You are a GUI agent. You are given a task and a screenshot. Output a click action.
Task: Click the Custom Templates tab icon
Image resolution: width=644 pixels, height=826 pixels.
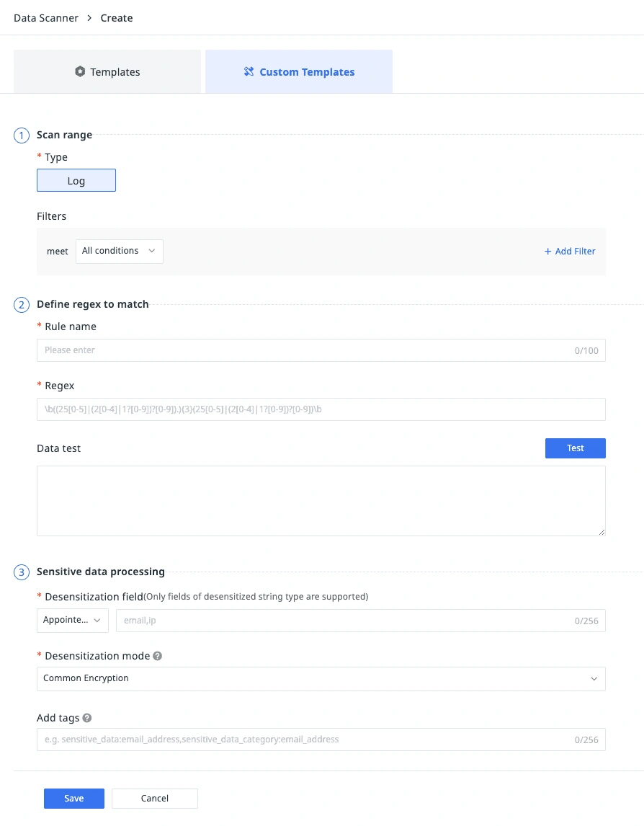249,72
